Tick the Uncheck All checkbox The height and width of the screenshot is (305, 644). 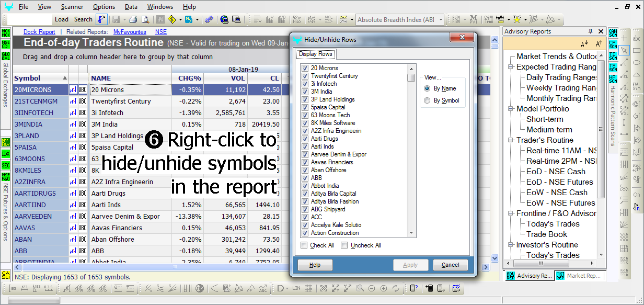tap(344, 245)
